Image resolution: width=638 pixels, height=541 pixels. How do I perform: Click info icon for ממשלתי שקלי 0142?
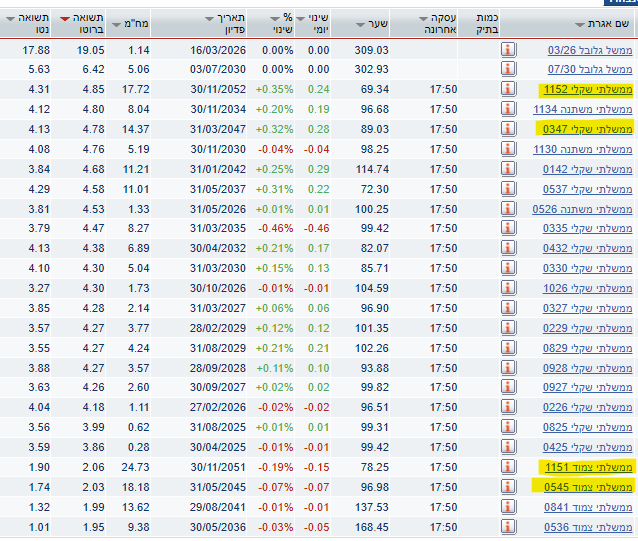pos(508,169)
